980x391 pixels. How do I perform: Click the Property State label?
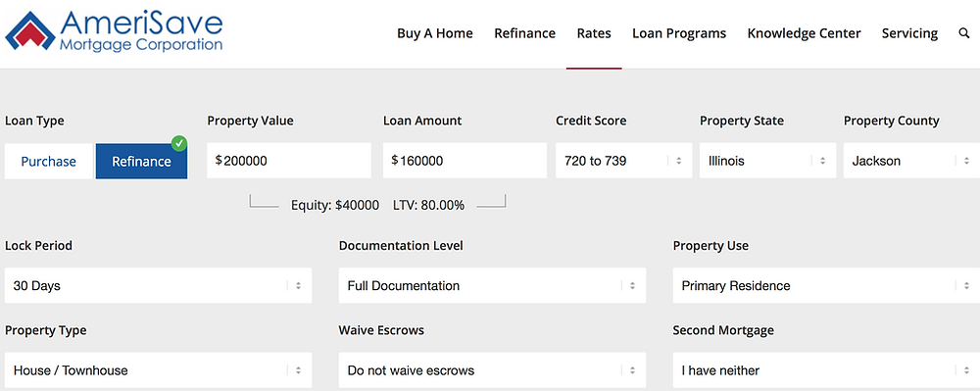[742, 122]
